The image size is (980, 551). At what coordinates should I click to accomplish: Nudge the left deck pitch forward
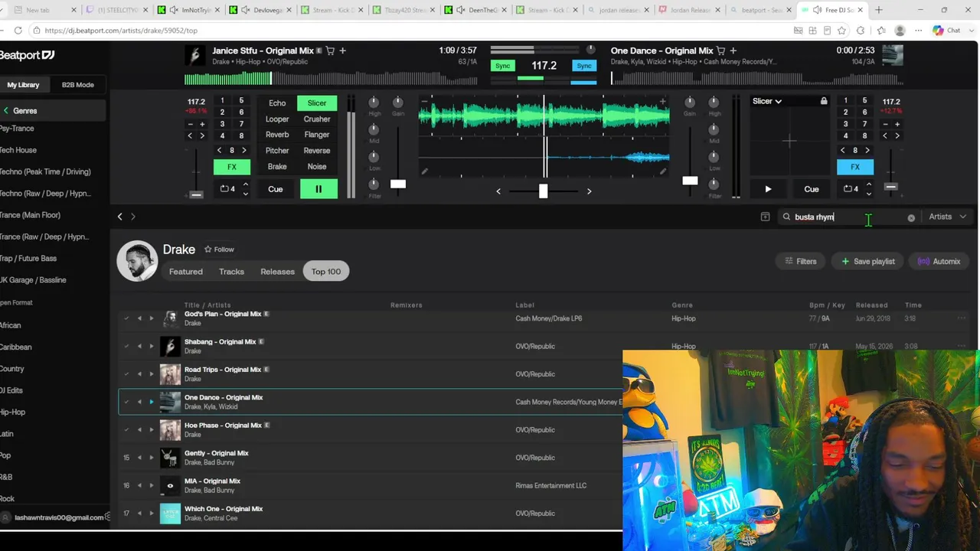[x=202, y=135]
